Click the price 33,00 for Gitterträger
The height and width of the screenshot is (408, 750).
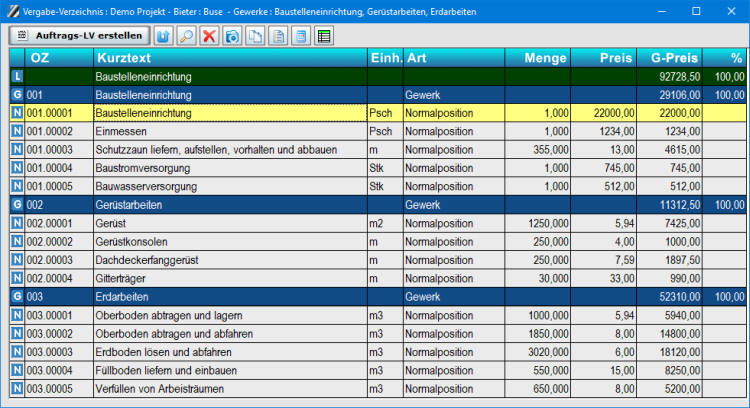tap(604, 278)
